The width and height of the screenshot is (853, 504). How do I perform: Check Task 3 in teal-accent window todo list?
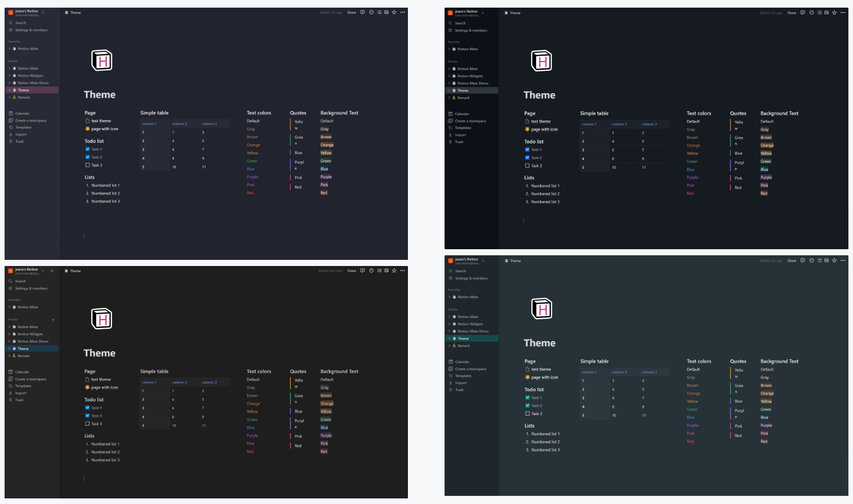[527, 413]
